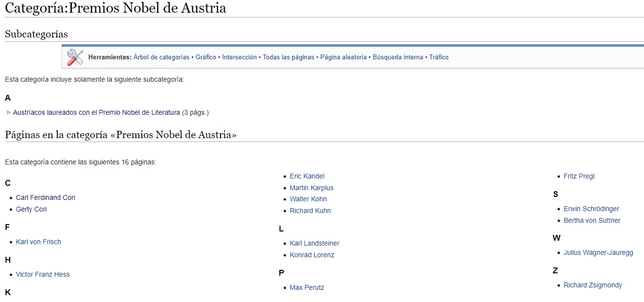
Task: Expand the Austríacos laureados subcategory arrow
Action: [9, 112]
